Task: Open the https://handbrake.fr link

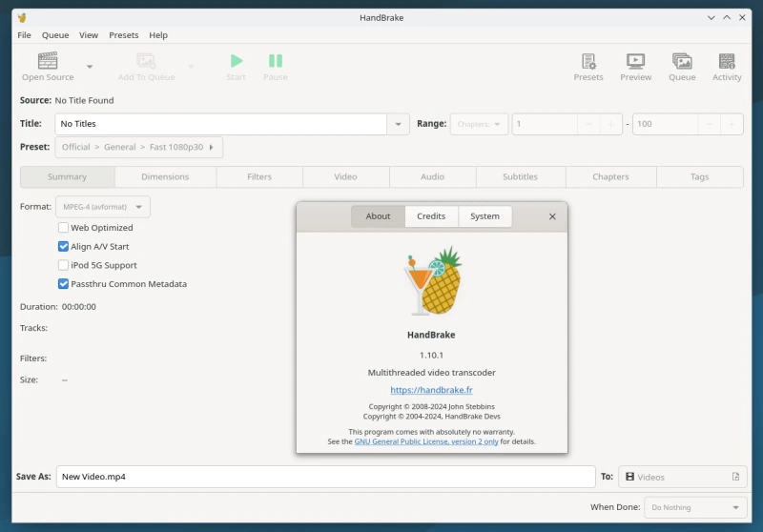Action: tap(431, 390)
